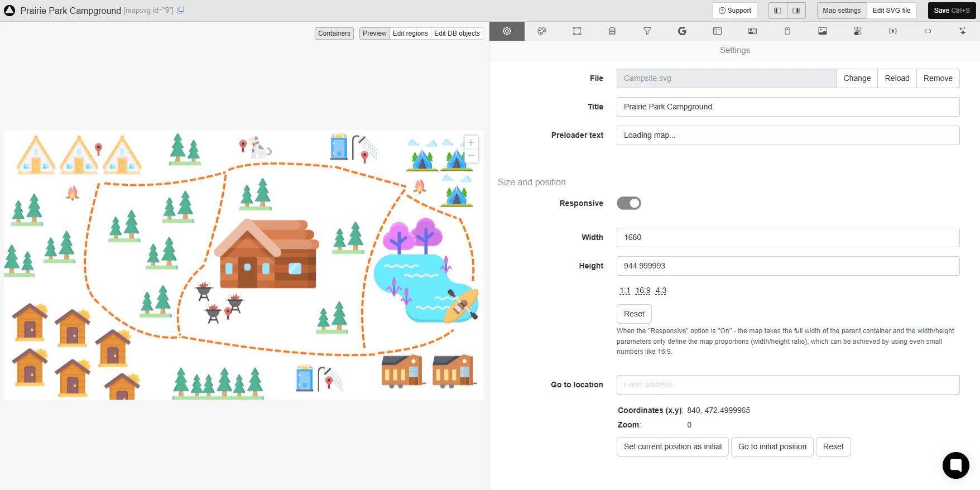Image resolution: width=980 pixels, height=490 pixels.
Task: Click the Save button
Action: pyautogui.click(x=951, y=11)
